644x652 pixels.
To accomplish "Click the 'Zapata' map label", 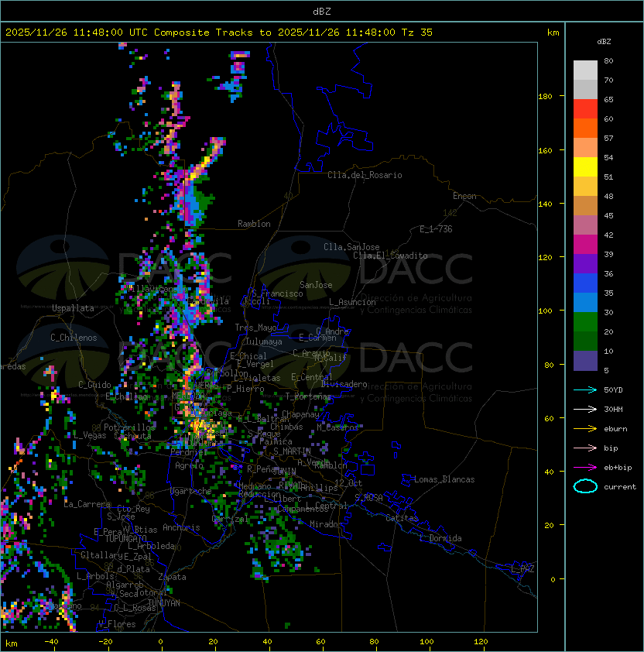I will [172, 577].
